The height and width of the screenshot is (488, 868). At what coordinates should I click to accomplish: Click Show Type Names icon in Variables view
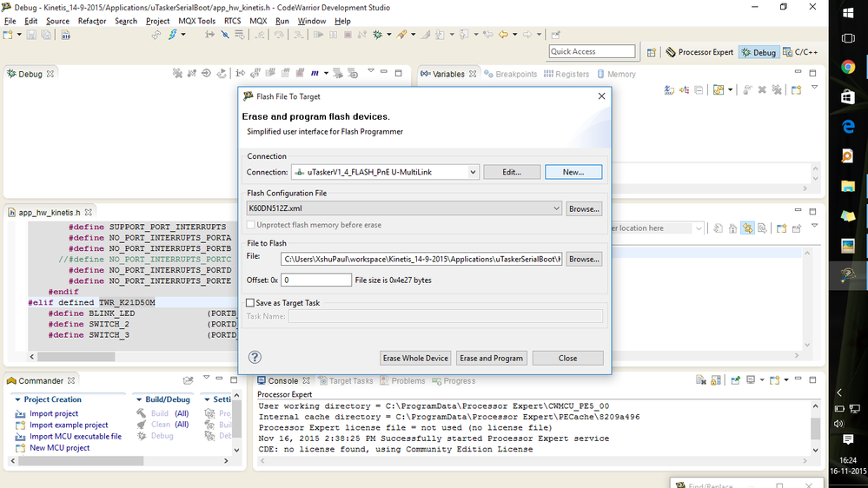669,89
